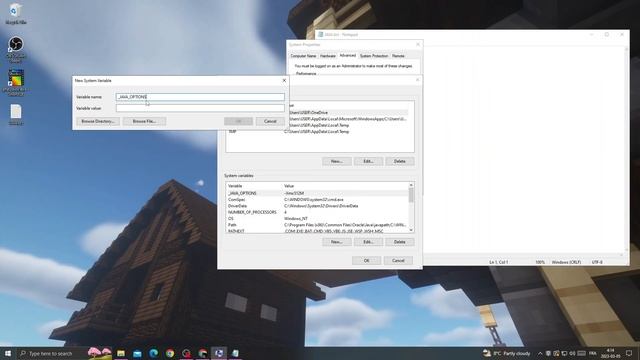This screenshot has height=360, width=640.
Task: Open the Notepad taskbar icon
Action: tap(236, 353)
